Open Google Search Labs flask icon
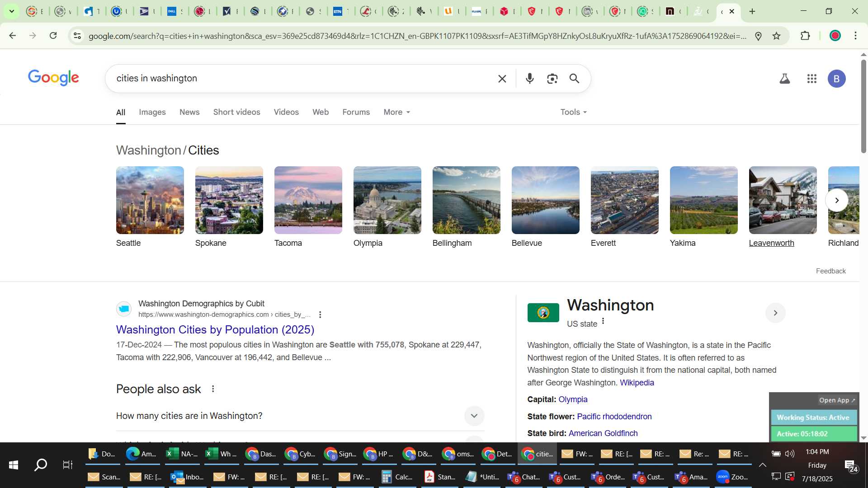Screen dimensions: 868x488 point(785,79)
